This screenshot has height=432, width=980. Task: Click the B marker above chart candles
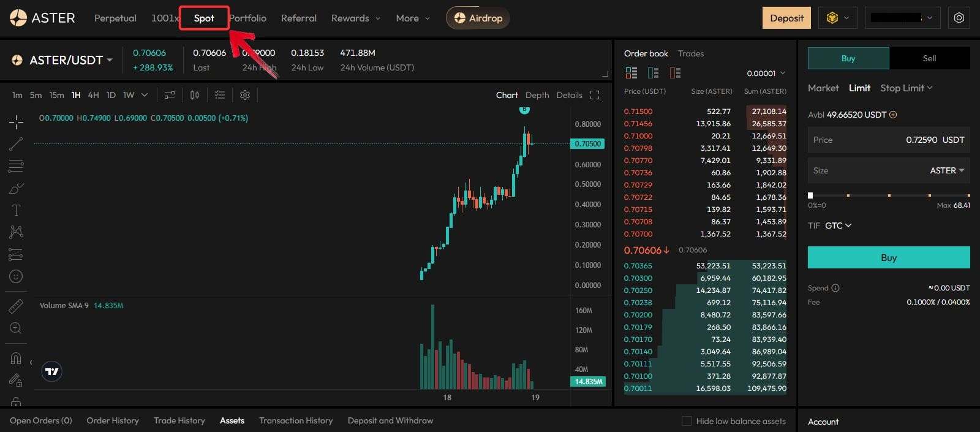click(524, 110)
